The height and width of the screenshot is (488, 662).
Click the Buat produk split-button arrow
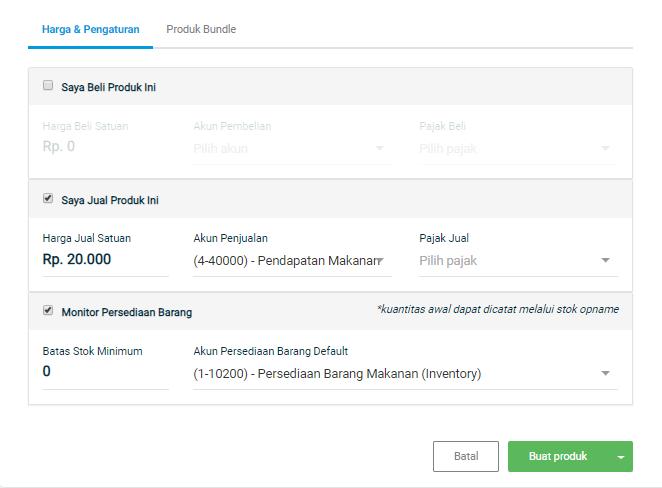point(621,456)
